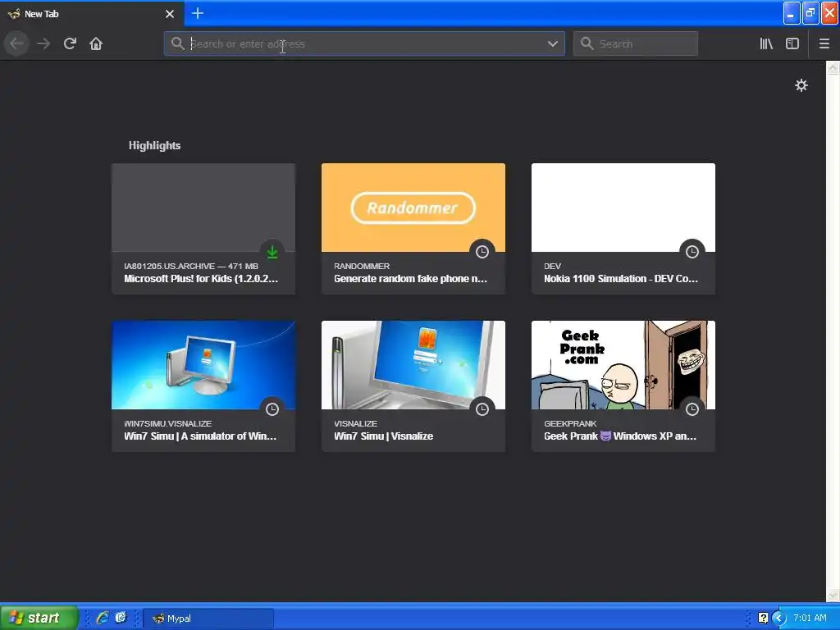
Task: Toggle the sidebar view icon
Action: pyautogui.click(x=792, y=43)
